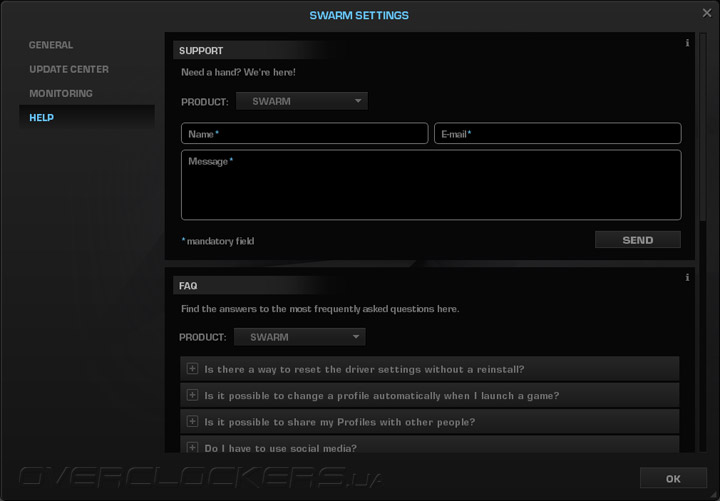Click the 'Find the answers' FAQ description text
The image size is (720, 501).
(x=320, y=309)
